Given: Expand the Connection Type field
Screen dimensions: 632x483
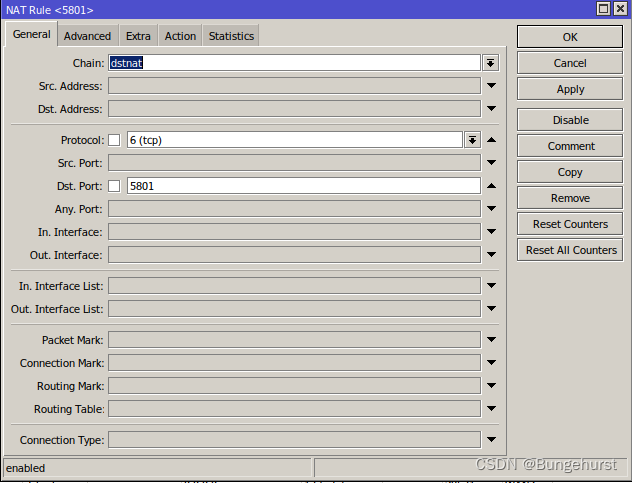Looking at the screenshot, I should [491, 439].
